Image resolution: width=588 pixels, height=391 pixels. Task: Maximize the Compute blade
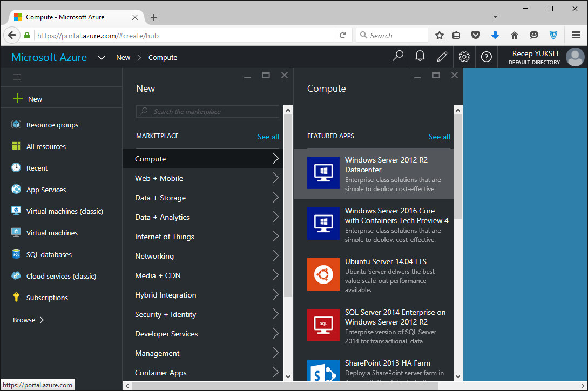point(436,75)
